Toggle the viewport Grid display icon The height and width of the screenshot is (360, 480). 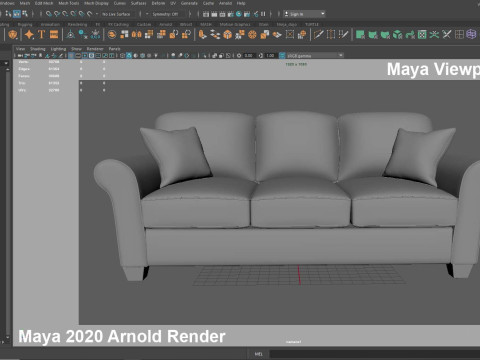pyautogui.click(x=71, y=55)
